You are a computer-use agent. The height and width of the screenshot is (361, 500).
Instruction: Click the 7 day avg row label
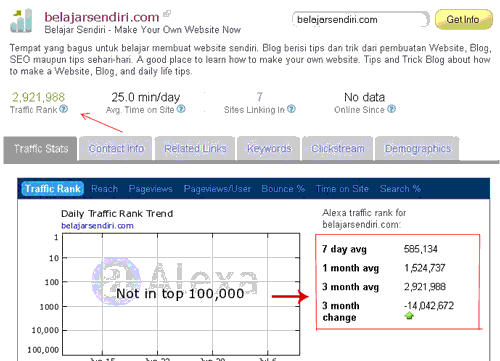pyautogui.click(x=344, y=249)
